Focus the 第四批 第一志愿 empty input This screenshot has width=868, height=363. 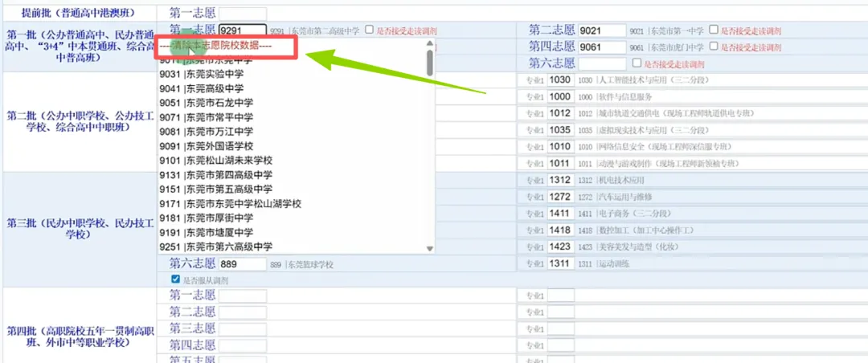(243, 296)
